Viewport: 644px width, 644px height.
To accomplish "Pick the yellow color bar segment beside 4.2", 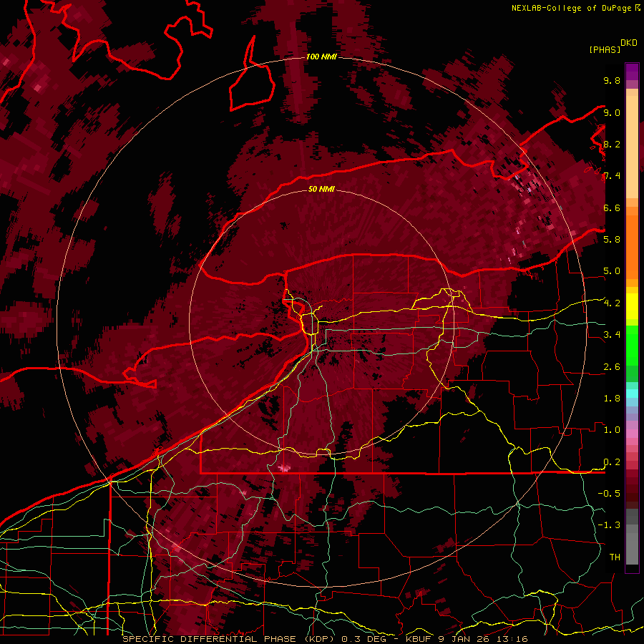I will coord(632,306).
